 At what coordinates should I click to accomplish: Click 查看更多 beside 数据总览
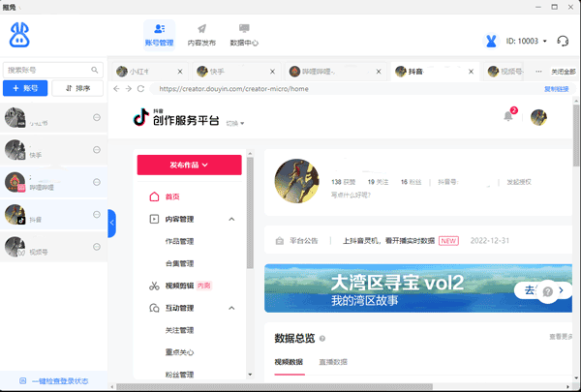pyautogui.click(x=561, y=337)
